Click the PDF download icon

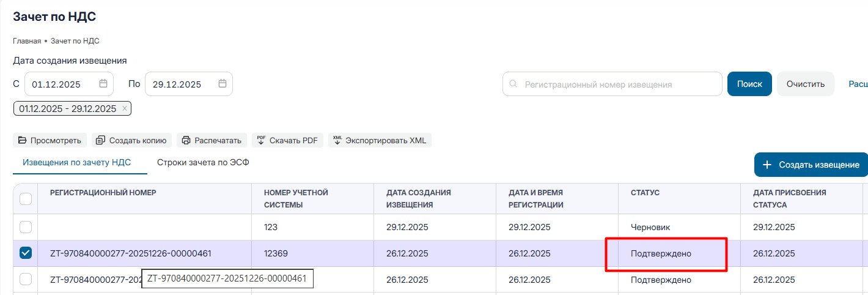[261, 140]
